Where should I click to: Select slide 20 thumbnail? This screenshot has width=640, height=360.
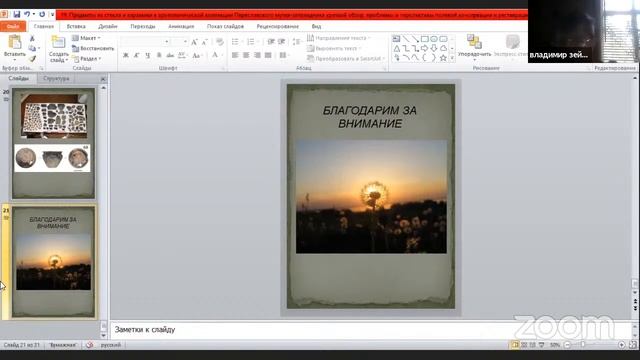coord(53,143)
